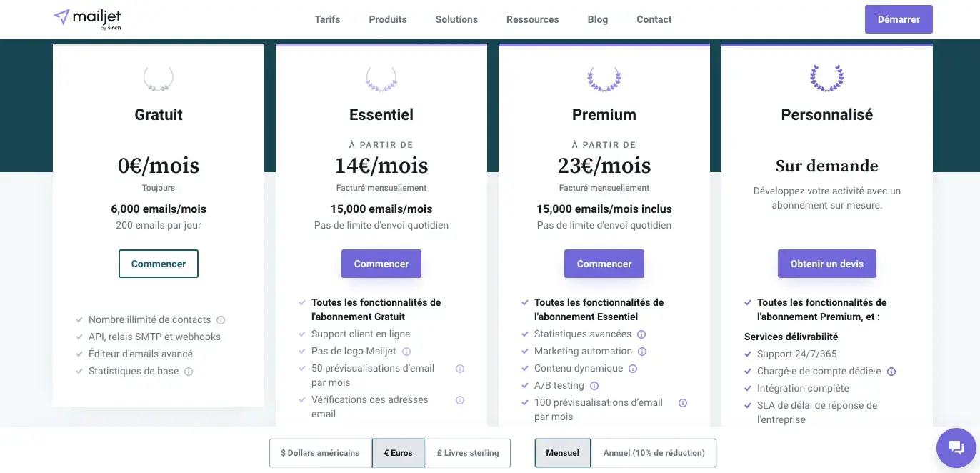Click info icon next to Marketing automation
This screenshot has width=980, height=473.
tap(642, 352)
